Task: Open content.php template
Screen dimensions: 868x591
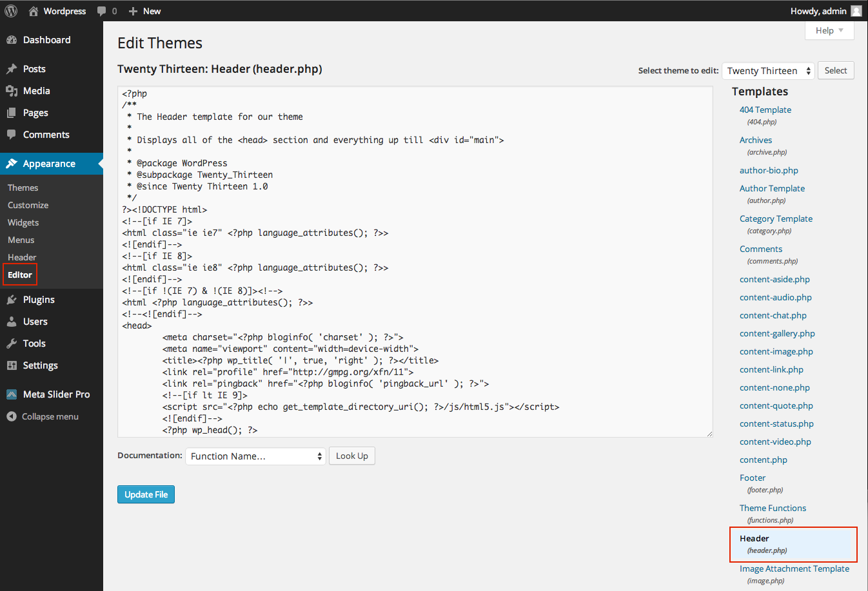Action: tap(764, 460)
